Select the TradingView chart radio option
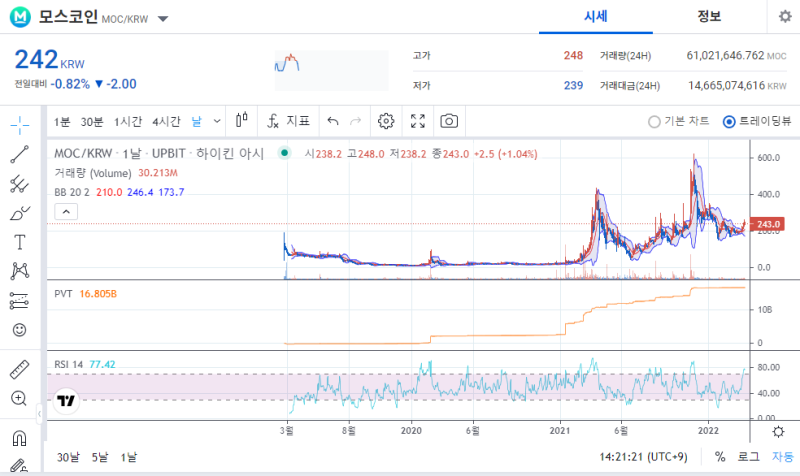This screenshot has height=476, width=800. (x=729, y=122)
